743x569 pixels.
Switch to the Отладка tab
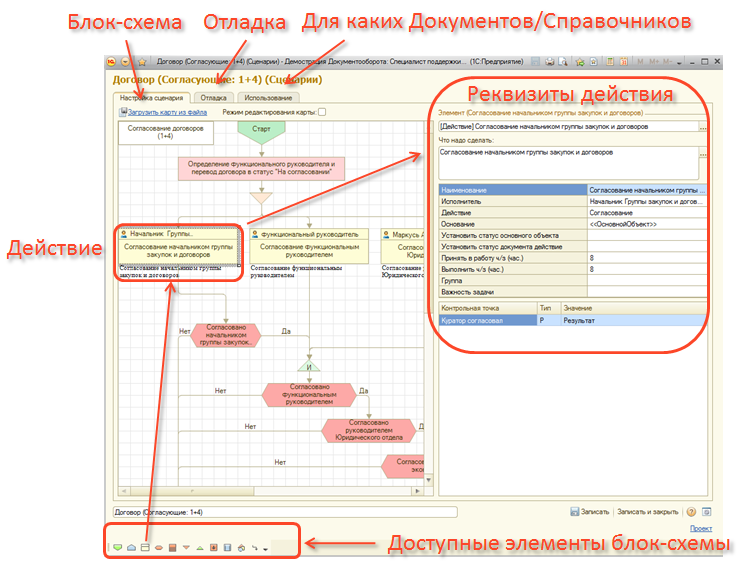[213, 98]
